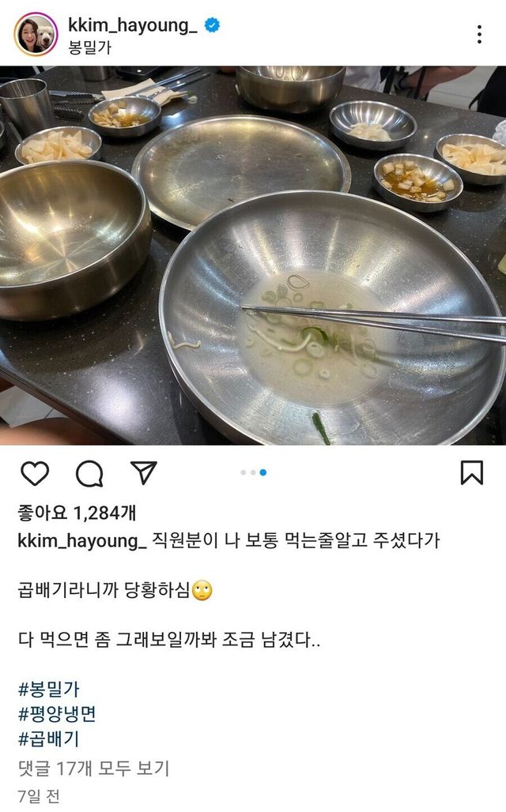Select the active third carousel dot
The image size is (506, 812).
(x=262, y=472)
